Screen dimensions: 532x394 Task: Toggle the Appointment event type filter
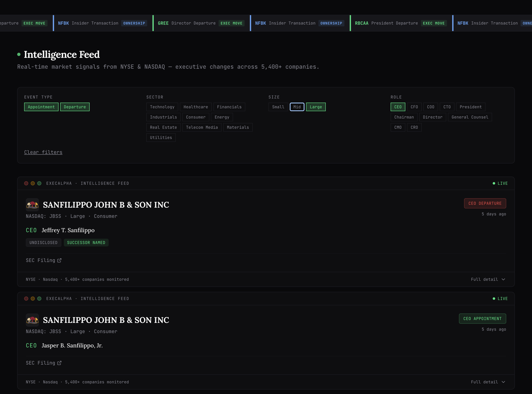pyautogui.click(x=41, y=107)
